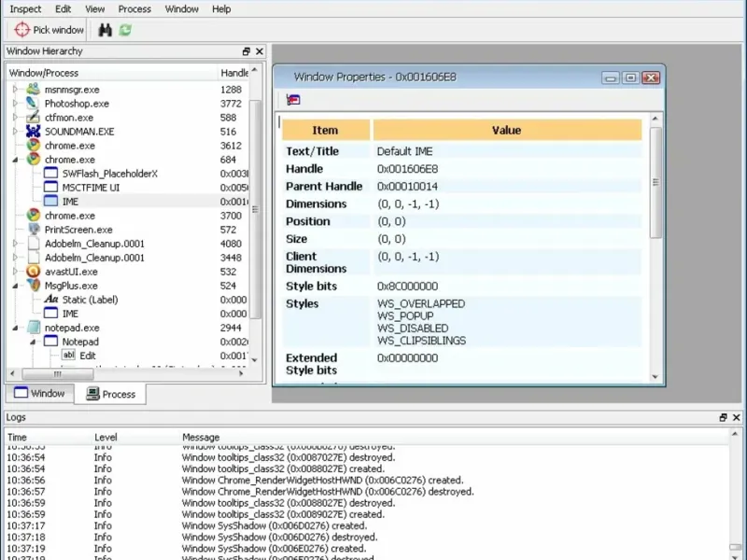The image size is (747, 560).
Task: Click the Handle column header
Action: (233, 73)
